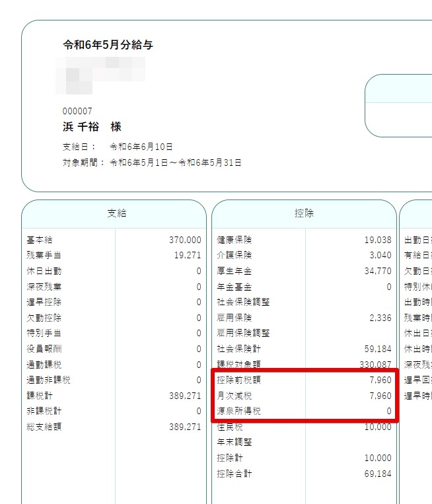The width and height of the screenshot is (432, 504).
Task: Click the 雇用保険 label
Action: tap(234, 318)
